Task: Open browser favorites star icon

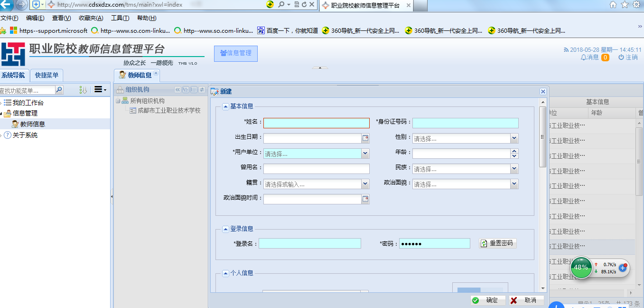Action: [625, 4]
